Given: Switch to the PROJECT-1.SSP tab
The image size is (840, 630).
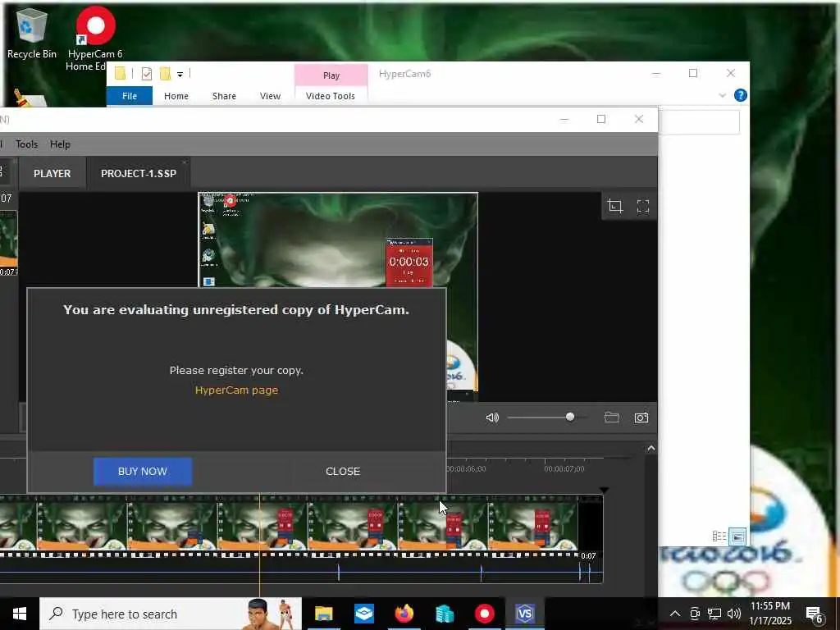Looking at the screenshot, I should point(138,174).
